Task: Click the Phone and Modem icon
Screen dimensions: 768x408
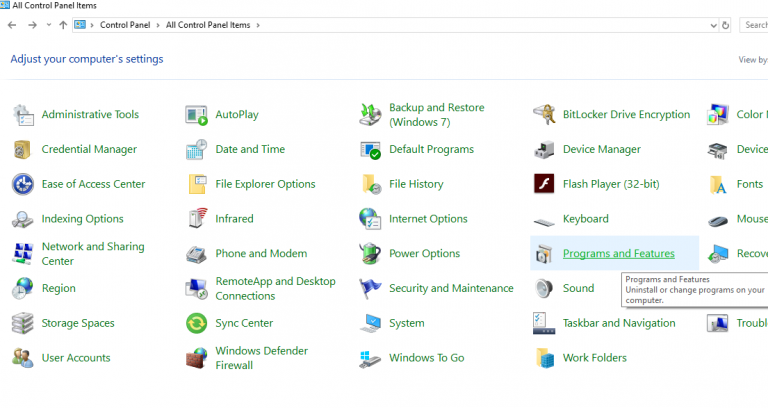Action: 196,255
